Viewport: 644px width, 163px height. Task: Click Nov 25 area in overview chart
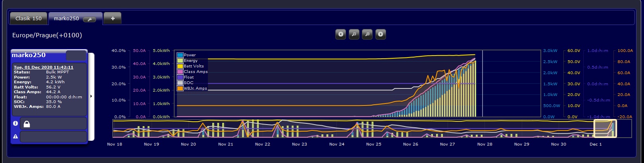[x=373, y=129]
